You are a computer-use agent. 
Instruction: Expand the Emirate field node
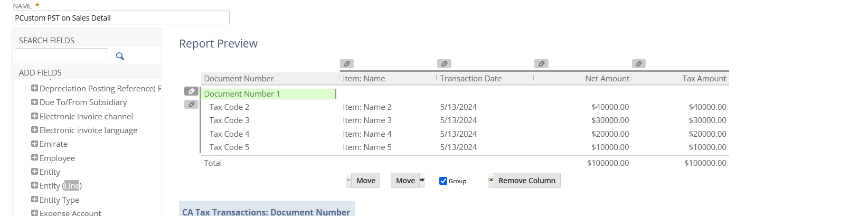[34, 144]
